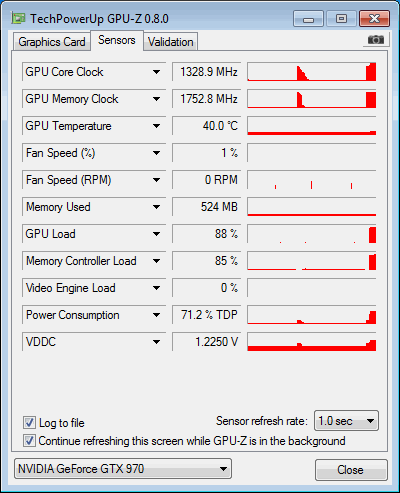
Task: Click the Close button
Action: [351, 470]
